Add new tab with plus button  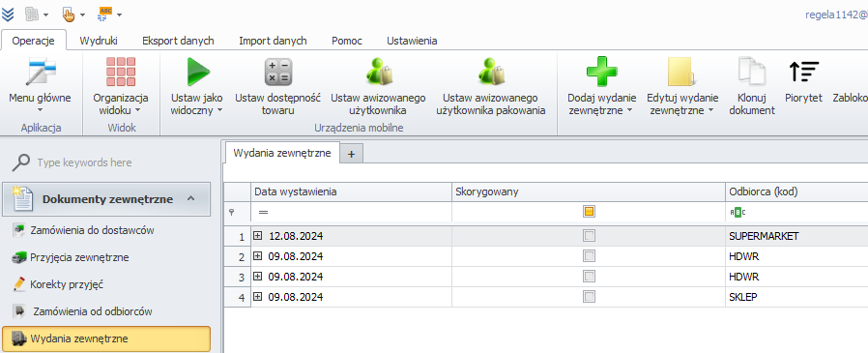point(351,155)
